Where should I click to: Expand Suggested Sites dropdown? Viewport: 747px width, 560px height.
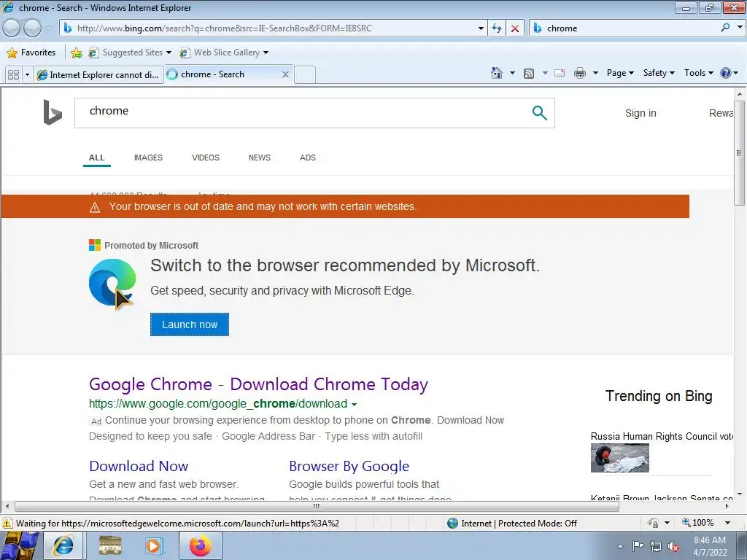click(169, 52)
